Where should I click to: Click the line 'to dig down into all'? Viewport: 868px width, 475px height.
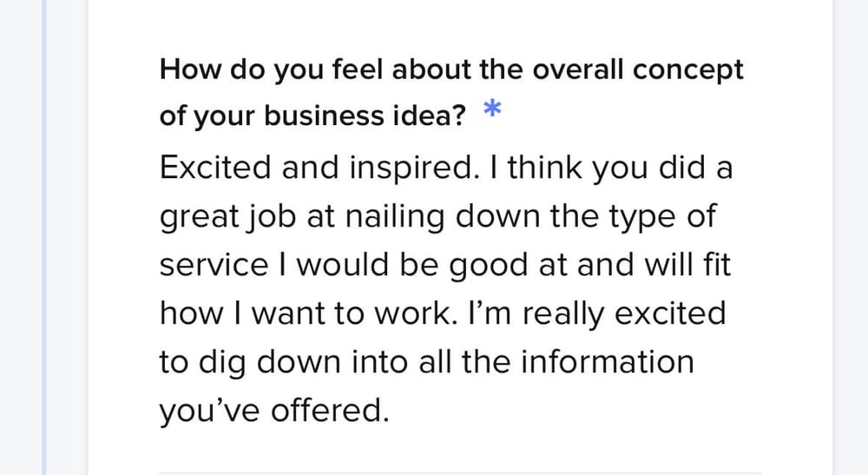click(426, 361)
